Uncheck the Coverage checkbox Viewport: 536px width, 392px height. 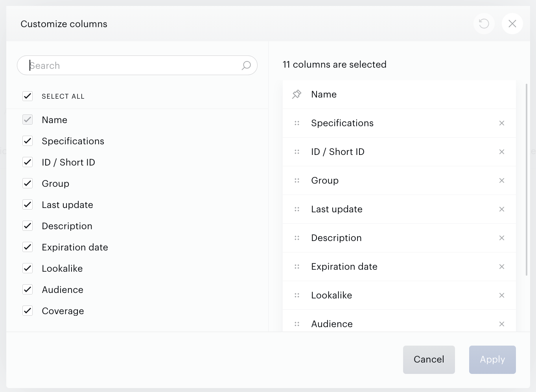point(28,311)
